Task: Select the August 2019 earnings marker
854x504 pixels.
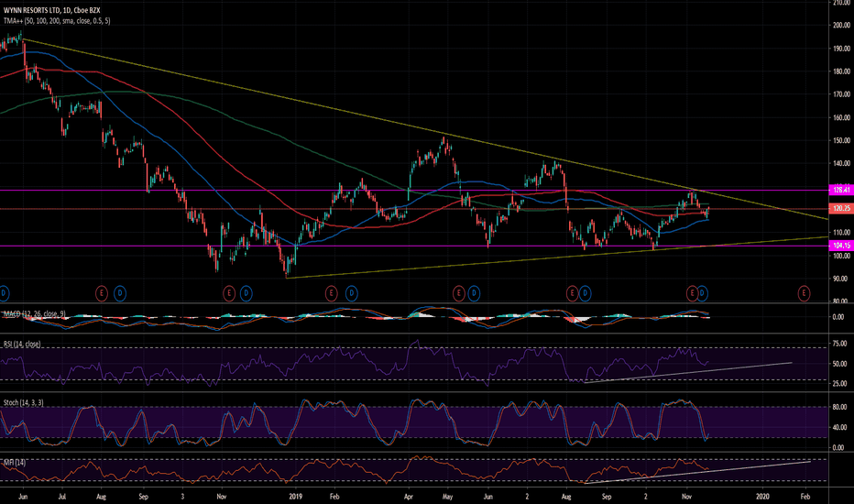Action: click(x=572, y=293)
